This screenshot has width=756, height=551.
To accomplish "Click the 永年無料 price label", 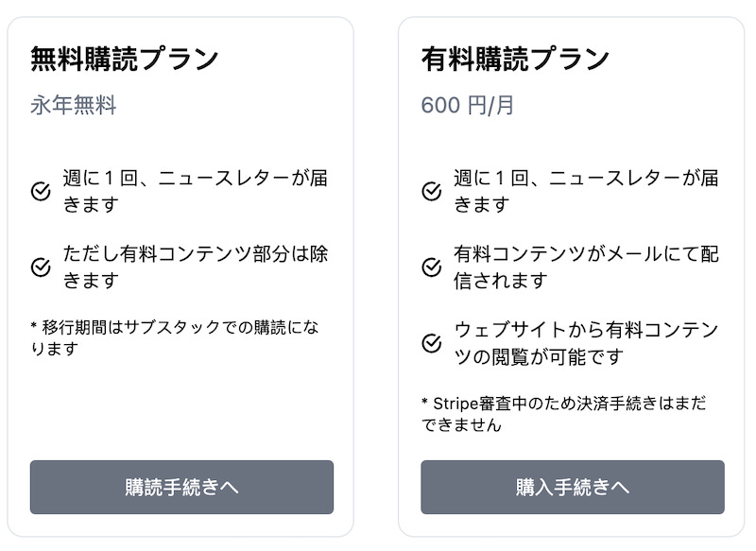I will pos(74,105).
